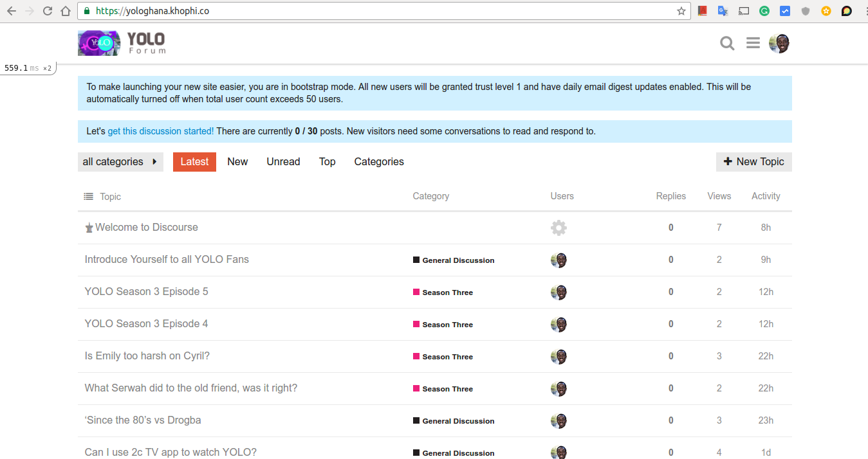Click the browser home icon

(x=66, y=11)
